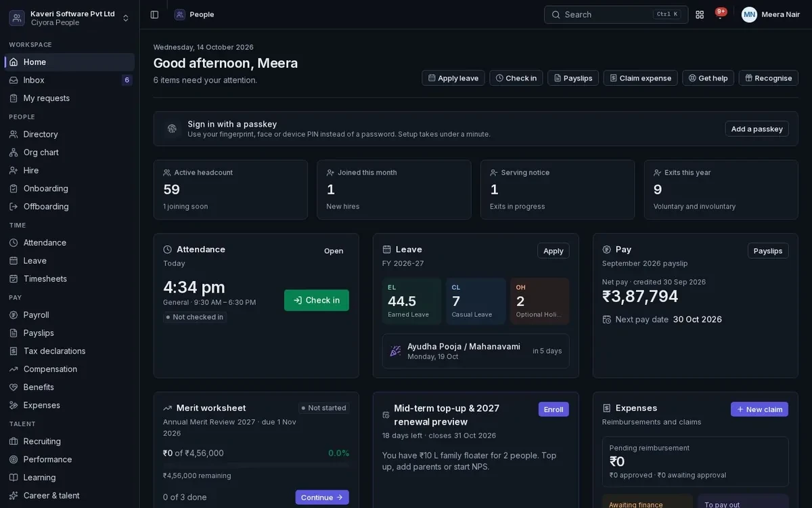Click the Leave card calendar icon
Screen dimensions: 812x508
click(x=387, y=249)
